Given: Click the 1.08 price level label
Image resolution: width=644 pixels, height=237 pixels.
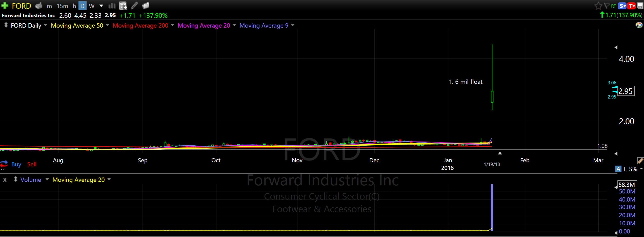Looking at the screenshot, I should (x=602, y=146).
